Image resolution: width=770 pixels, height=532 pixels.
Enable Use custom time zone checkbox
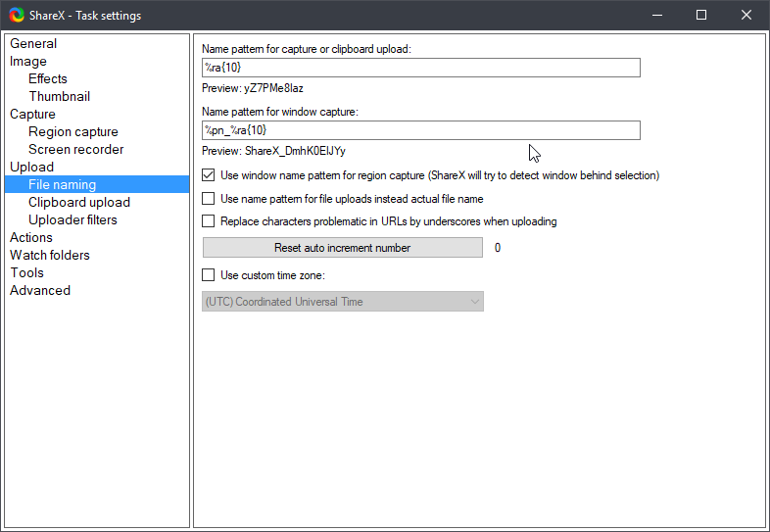tap(209, 275)
